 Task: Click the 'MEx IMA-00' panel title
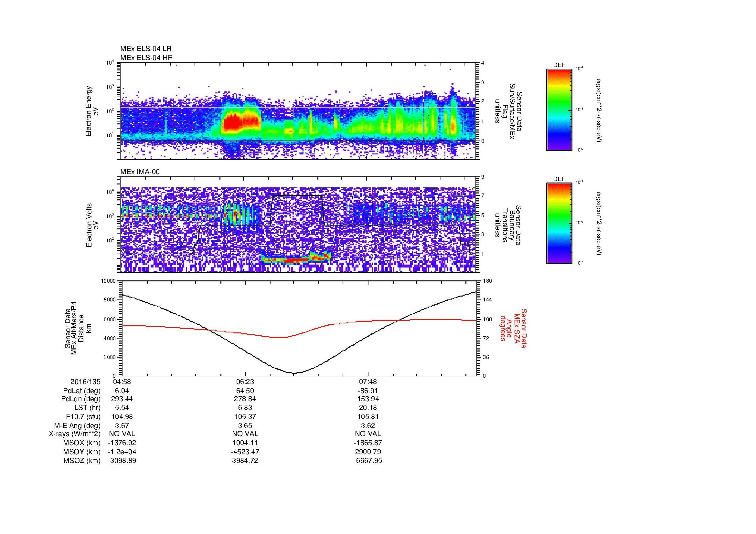click(140, 172)
